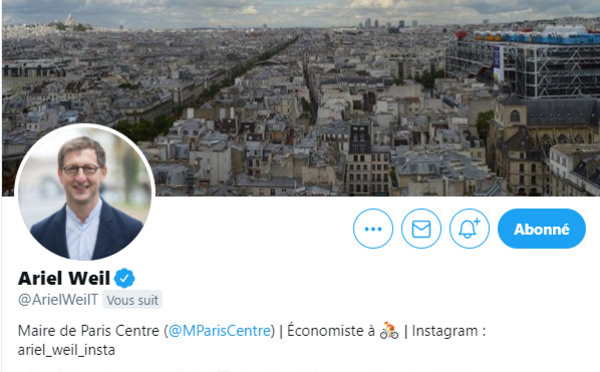Click the stone church in the banner photo

click(543, 144)
